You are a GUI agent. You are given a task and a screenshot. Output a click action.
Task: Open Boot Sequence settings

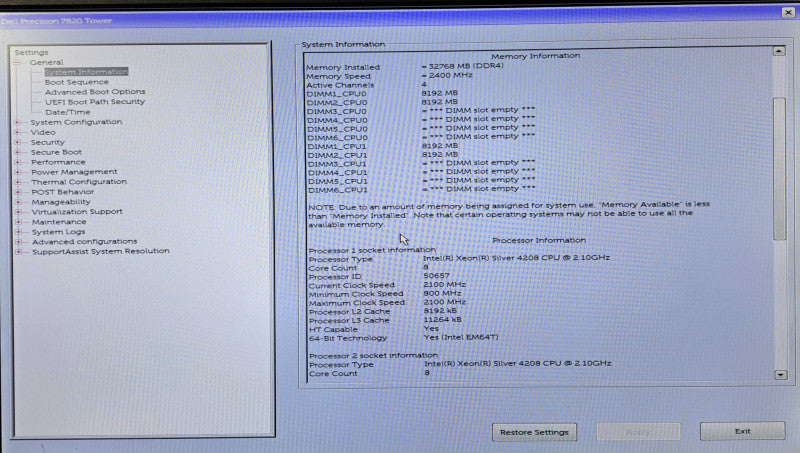[x=77, y=82]
